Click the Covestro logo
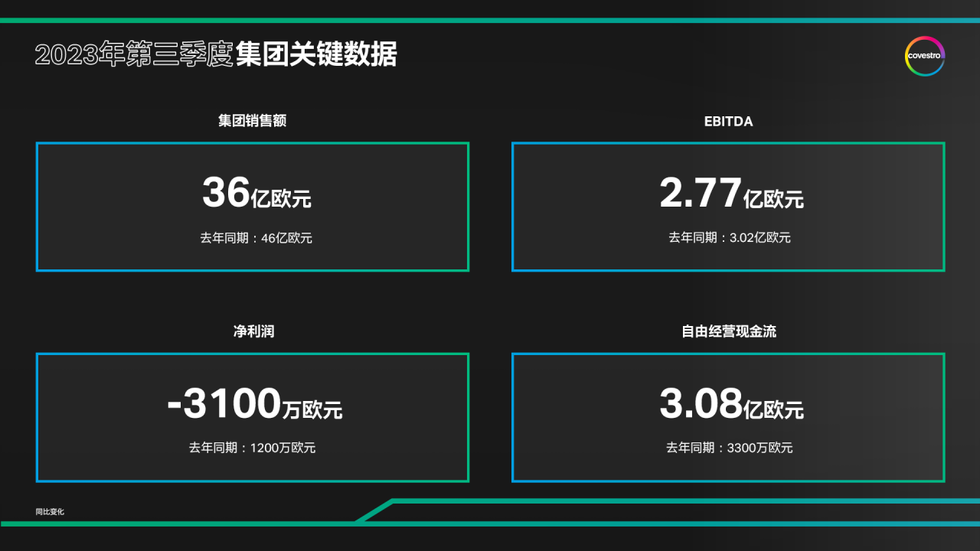Screen dimensions: 980x551 [x=925, y=56]
